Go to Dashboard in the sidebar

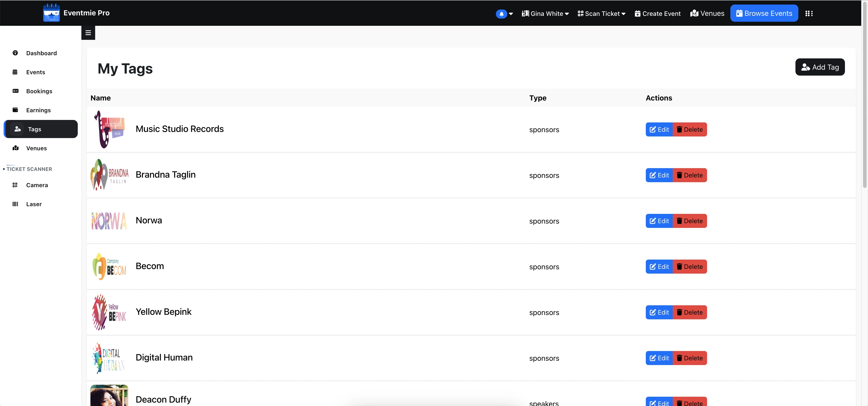40,53
